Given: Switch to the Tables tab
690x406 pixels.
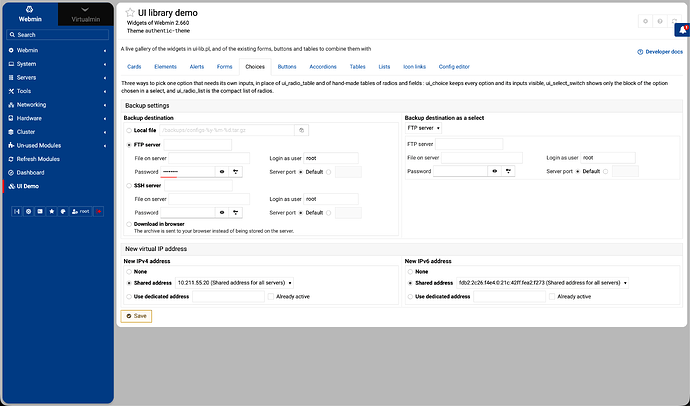Looking at the screenshot, I should tap(358, 67).
